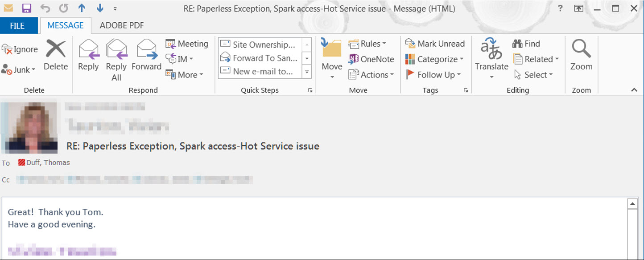644x260 pixels.
Task: Click the message body scrollbar up arrow
Action: click(632, 203)
